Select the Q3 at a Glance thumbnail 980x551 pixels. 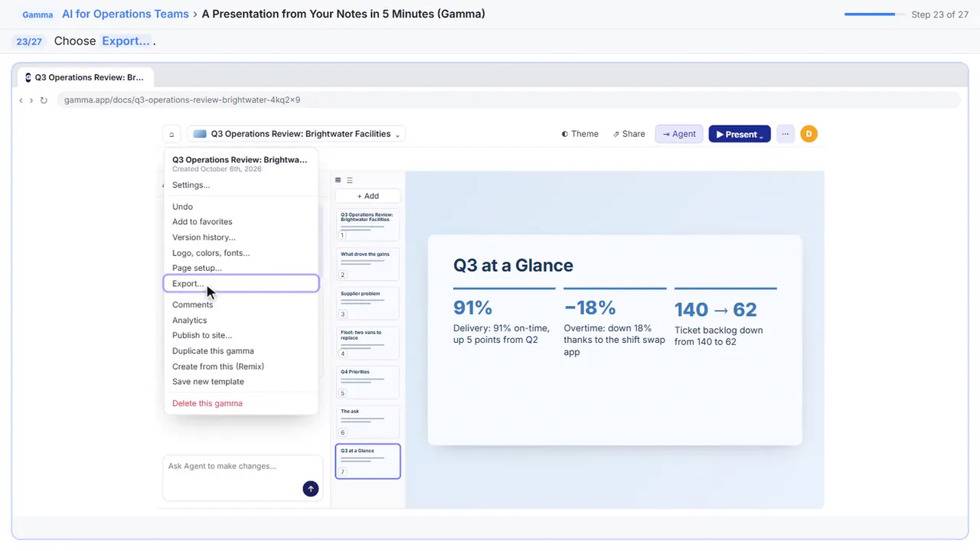tap(367, 461)
